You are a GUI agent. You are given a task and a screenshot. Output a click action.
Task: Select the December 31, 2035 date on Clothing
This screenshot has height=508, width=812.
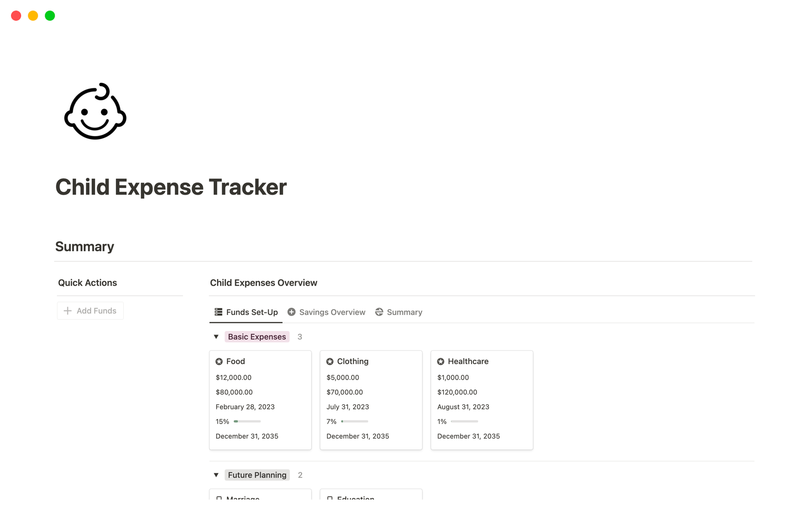coord(358,436)
